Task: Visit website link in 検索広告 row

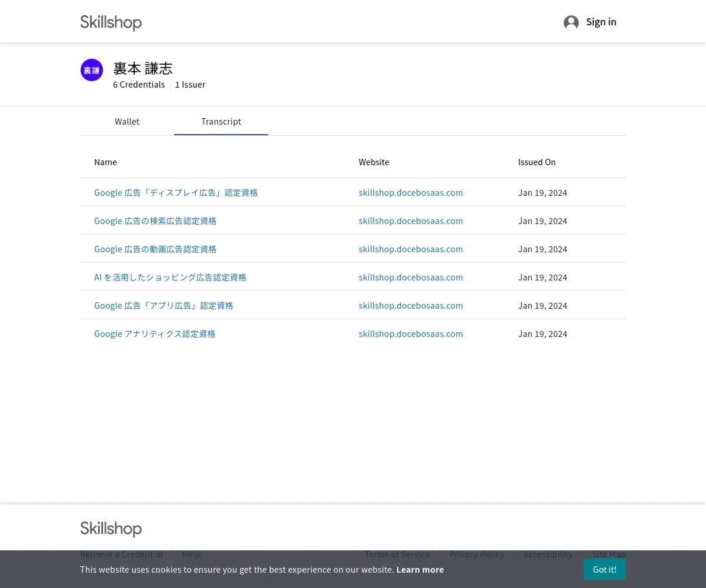Action: tap(411, 221)
